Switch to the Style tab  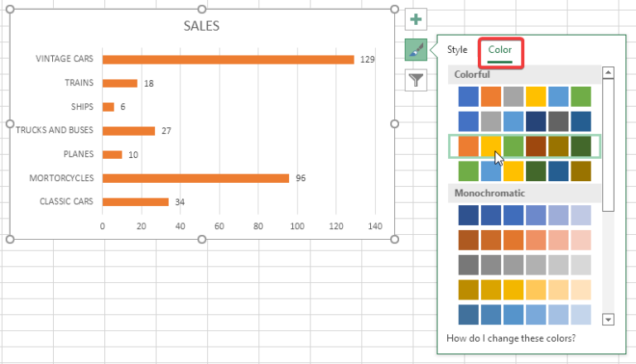[x=457, y=50]
